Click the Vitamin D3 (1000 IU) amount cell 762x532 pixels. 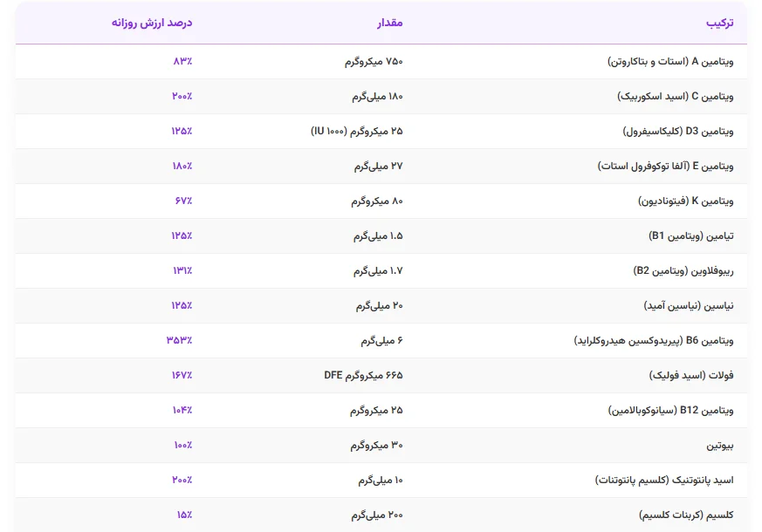(357, 132)
